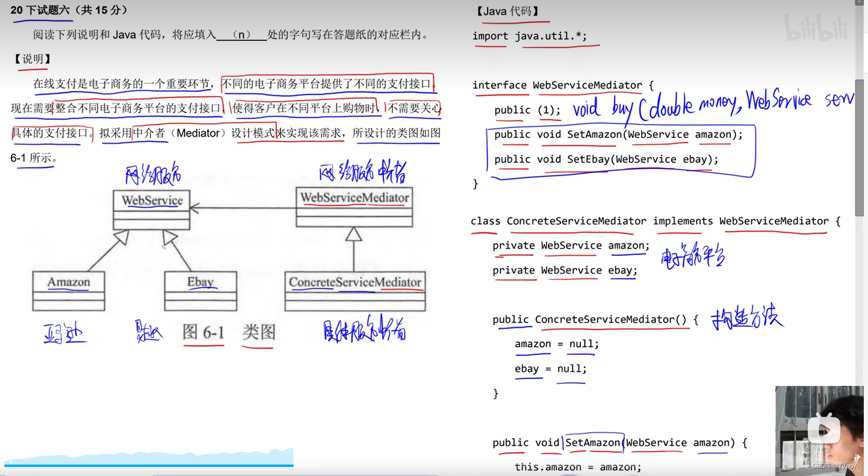
Task: Click interface declaration "public void SetAmazon(WebService amazon);"
Action: coord(619,135)
